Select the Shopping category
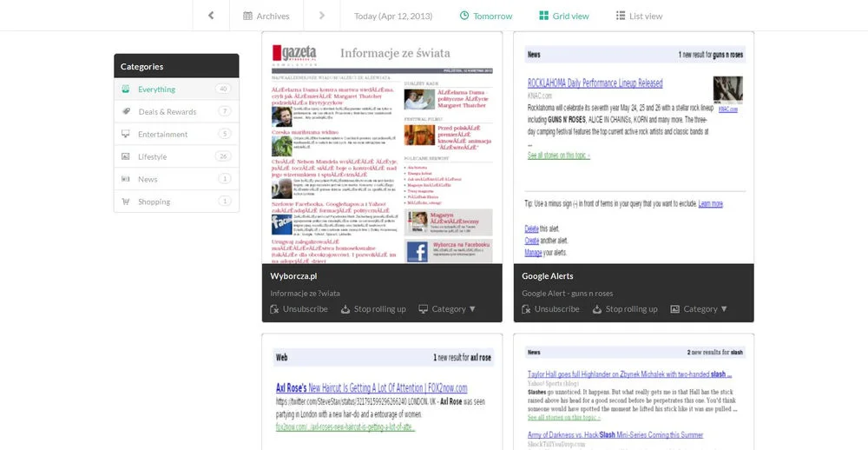The height and width of the screenshot is (450, 868). coord(176,202)
